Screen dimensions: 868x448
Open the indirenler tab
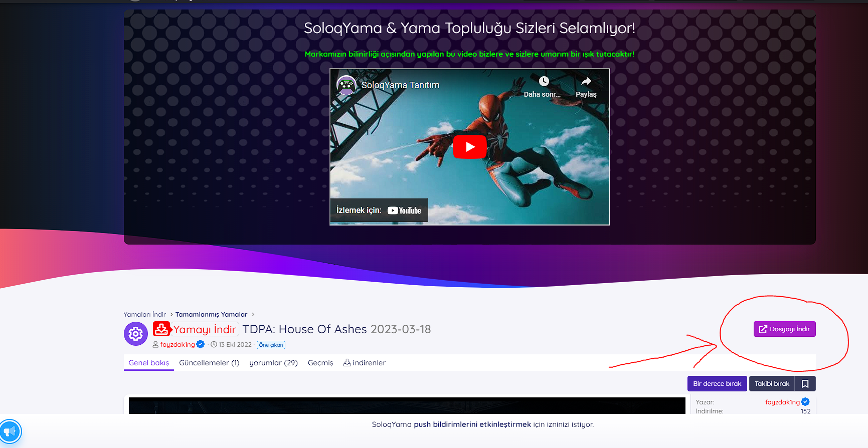click(365, 363)
